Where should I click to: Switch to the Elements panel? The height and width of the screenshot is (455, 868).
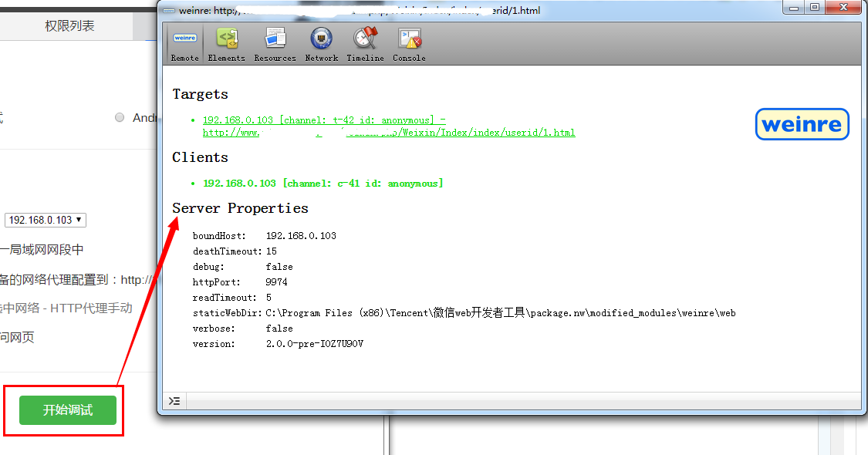click(x=226, y=45)
